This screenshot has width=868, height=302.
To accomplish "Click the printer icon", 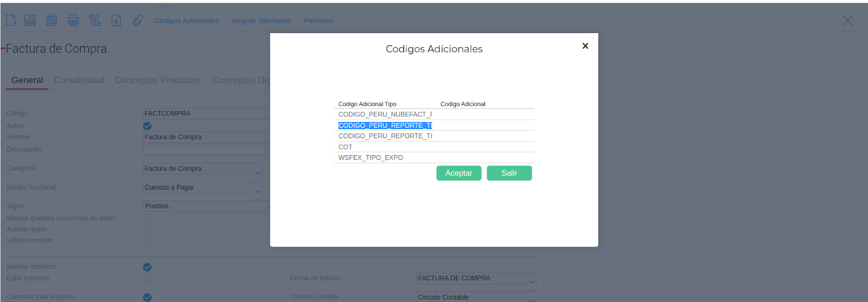I will click(x=73, y=20).
